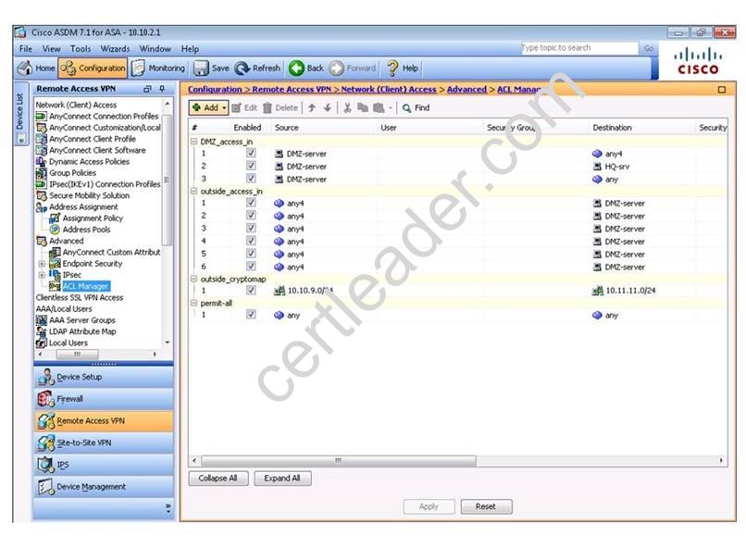
Task: Open the Tools menu
Action: (81, 49)
